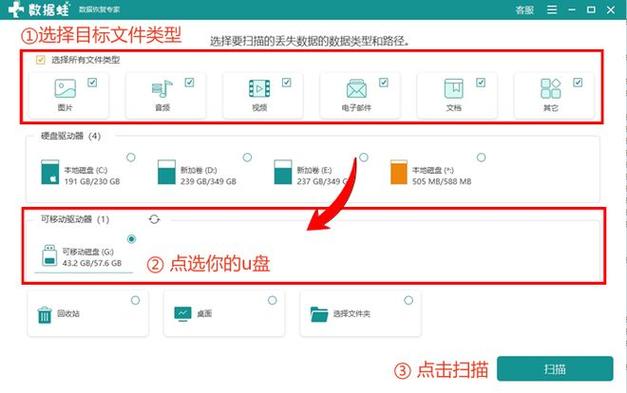Uncheck the 其它 file type checkbox
This screenshot has height=393, width=627.
(578, 82)
